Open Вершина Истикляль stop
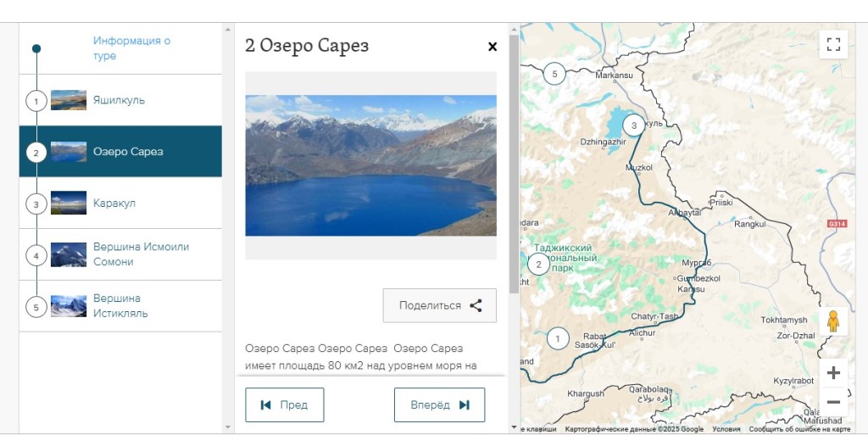The width and height of the screenshot is (868, 435). [x=120, y=306]
